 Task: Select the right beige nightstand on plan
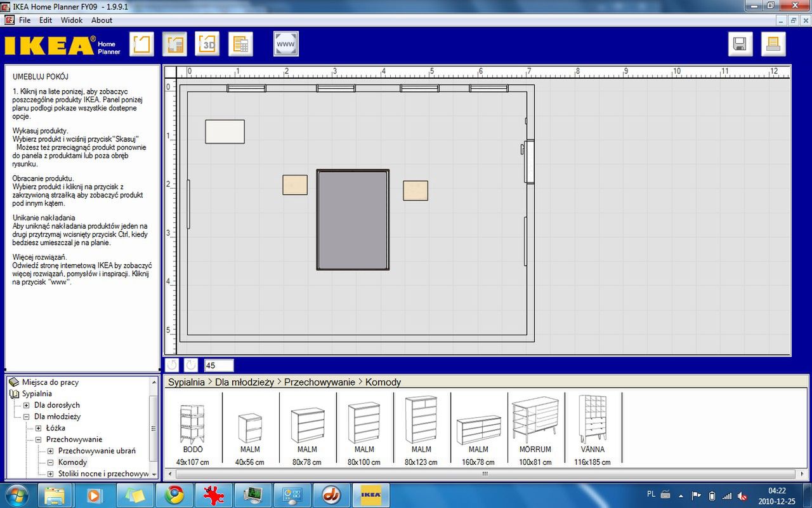pyautogui.click(x=416, y=190)
